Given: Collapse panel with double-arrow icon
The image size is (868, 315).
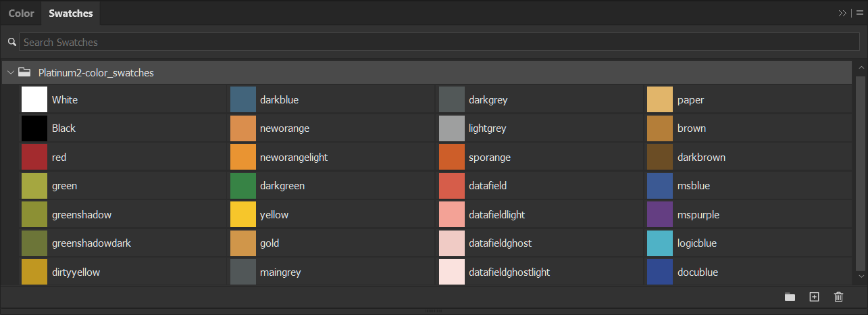Looking at the screenshot, I should 842,13.
